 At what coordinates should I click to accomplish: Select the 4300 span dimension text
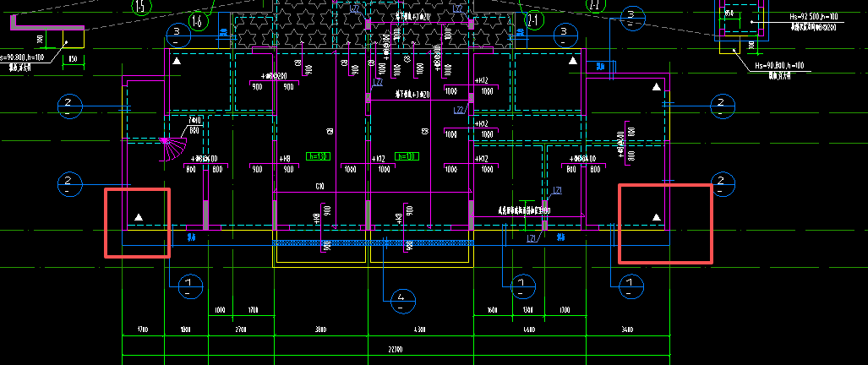click(419, 330)
